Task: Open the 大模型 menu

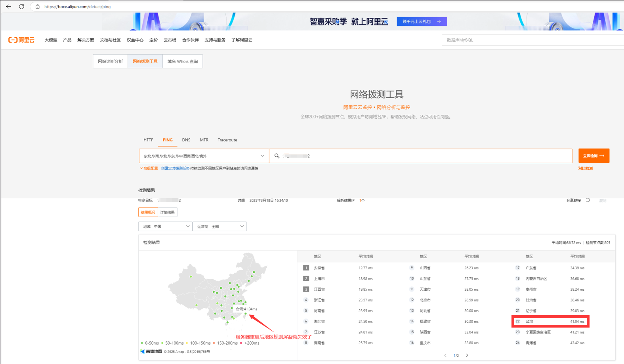Action: pos(51,40)
